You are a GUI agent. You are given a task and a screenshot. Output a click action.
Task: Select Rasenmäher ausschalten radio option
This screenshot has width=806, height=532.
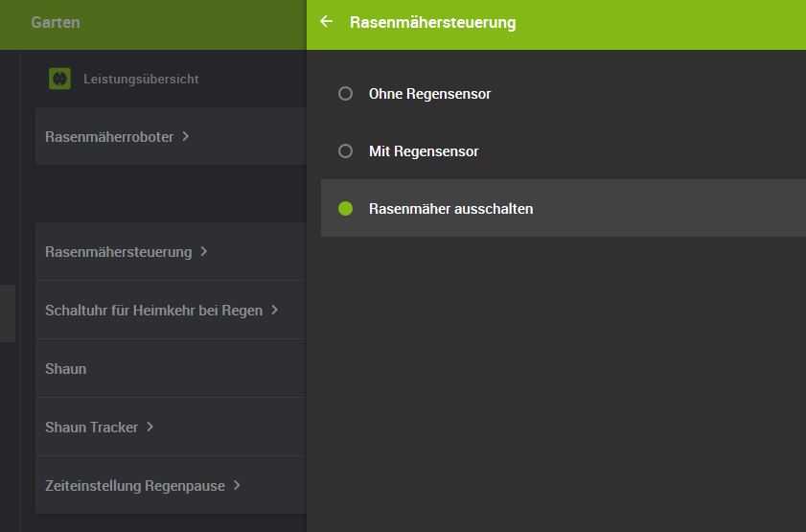(346, 208)
